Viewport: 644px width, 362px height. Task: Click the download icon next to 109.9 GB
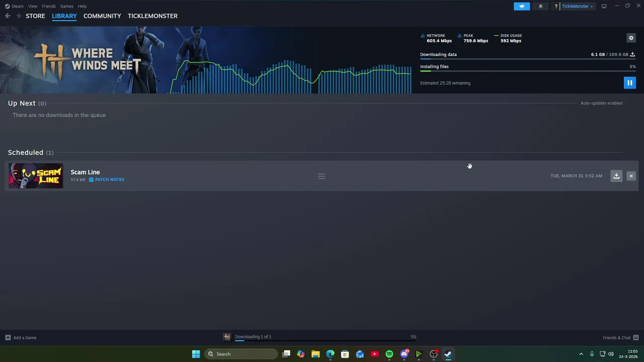tap(632, 54)
